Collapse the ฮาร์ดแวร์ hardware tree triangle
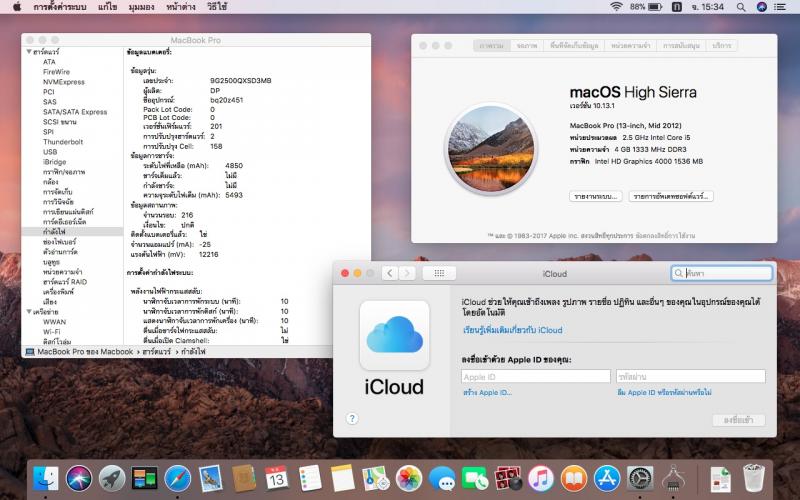 tap(29, 52)
